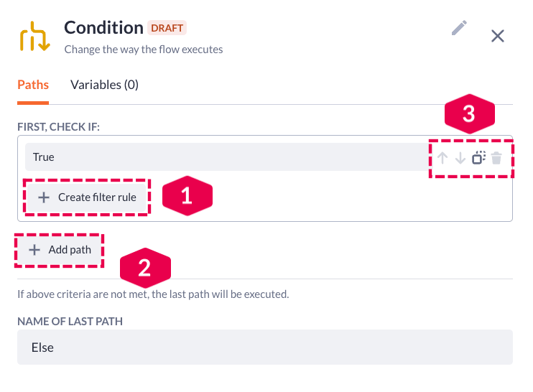Click the orange Condition branching icon

point(35,36)
